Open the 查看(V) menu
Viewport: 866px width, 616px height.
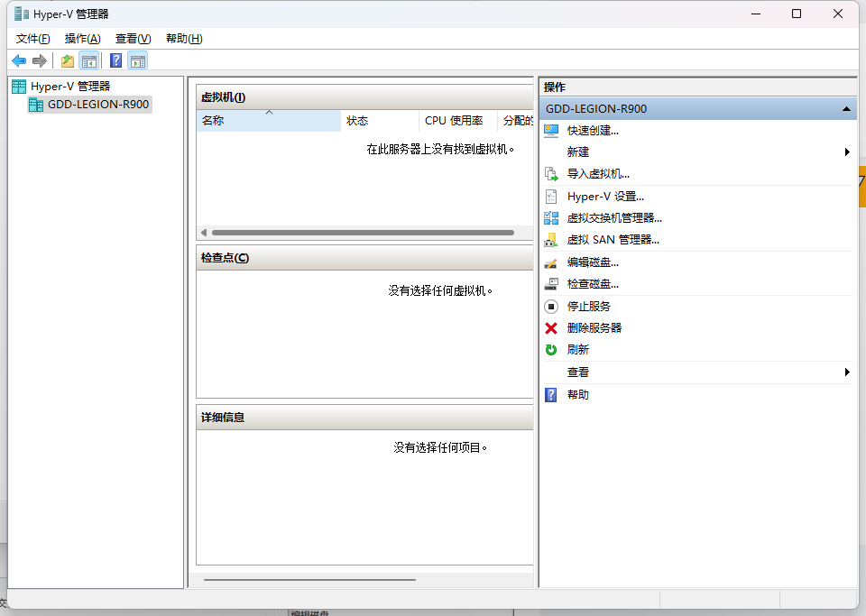coord(134,39)
